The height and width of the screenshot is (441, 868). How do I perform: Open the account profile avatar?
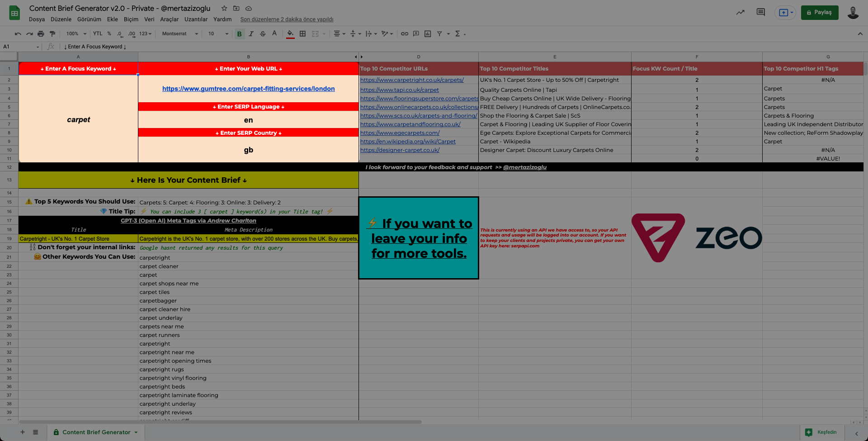853,13
